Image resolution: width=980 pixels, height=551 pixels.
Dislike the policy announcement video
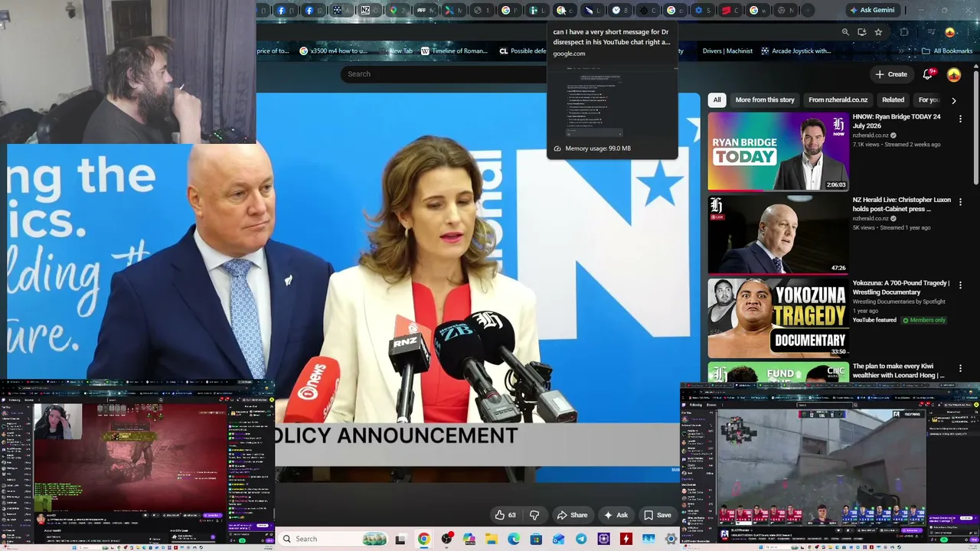pyautogui.click(x=534, y=515)
